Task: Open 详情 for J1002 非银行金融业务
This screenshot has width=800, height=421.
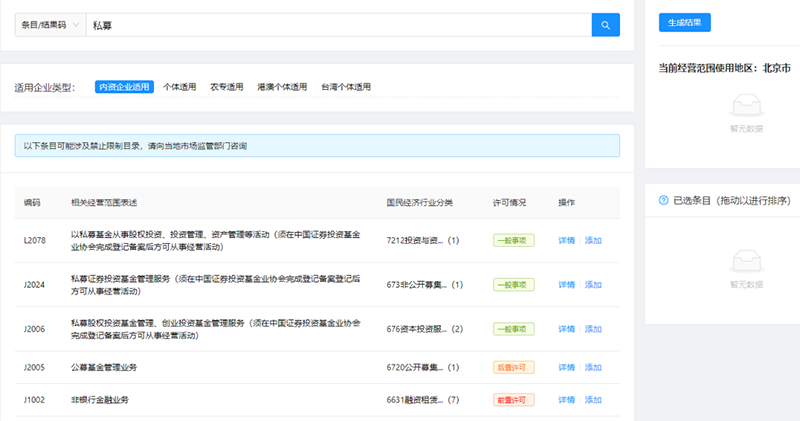Action: pyautogui.click(x=566, y=400)
